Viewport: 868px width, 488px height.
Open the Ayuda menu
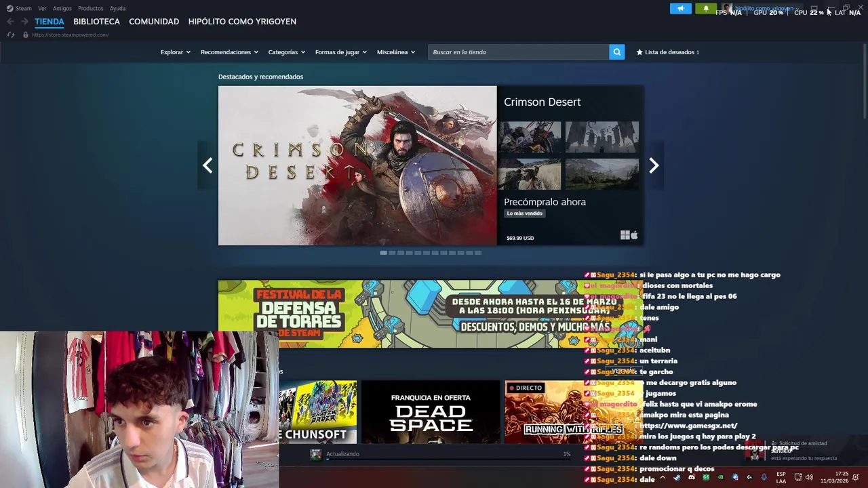117,8
